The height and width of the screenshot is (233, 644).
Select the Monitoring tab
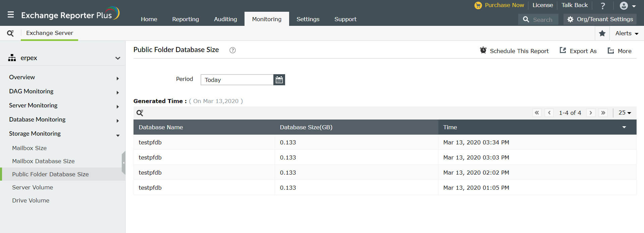267,19
